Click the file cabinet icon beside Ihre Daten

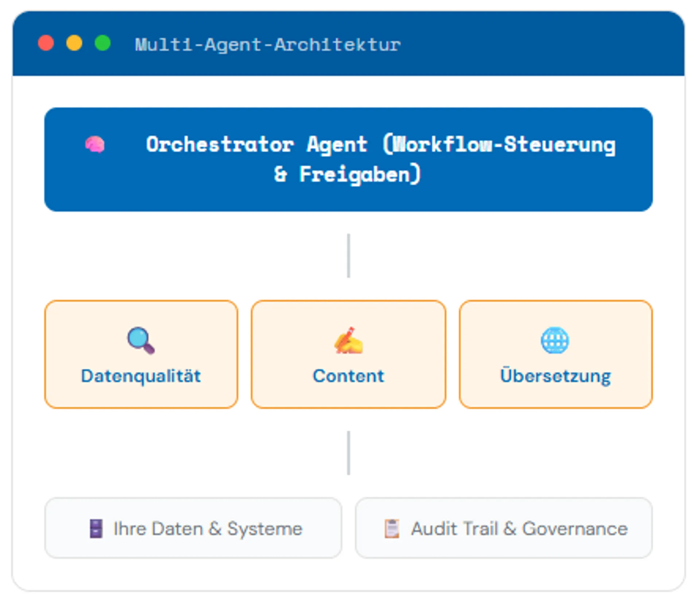[x=96, y=529]
